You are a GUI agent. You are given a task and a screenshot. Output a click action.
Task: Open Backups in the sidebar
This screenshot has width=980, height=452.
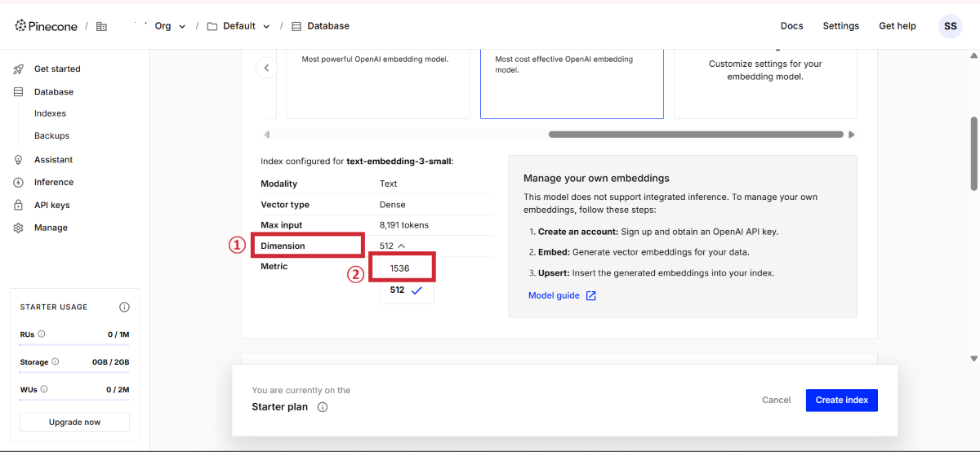pos(51,136)
